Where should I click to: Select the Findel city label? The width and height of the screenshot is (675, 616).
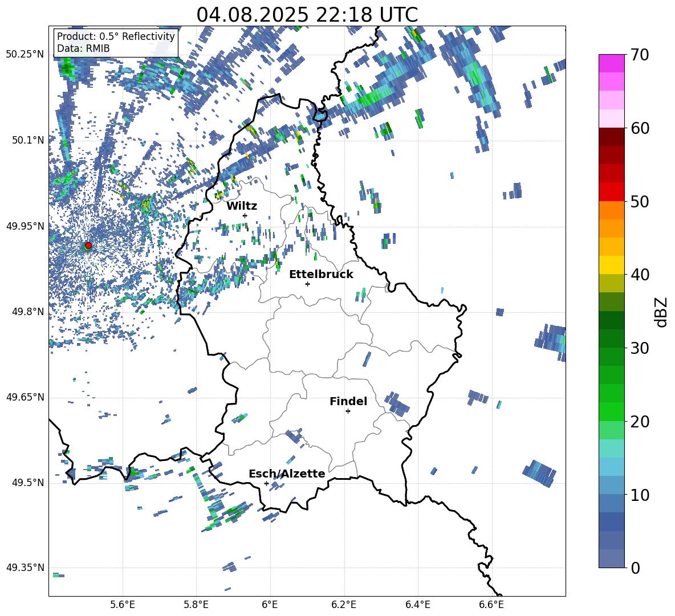coord(348,401)
